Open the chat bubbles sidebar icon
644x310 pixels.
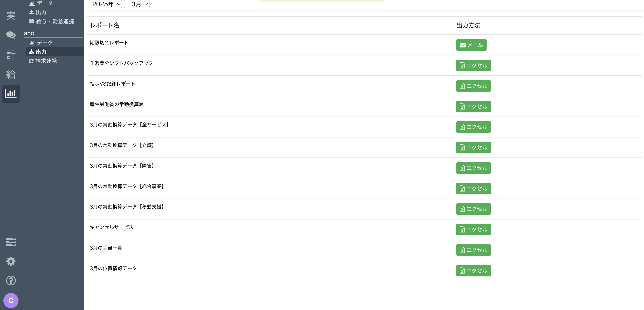tap(11, 35)
